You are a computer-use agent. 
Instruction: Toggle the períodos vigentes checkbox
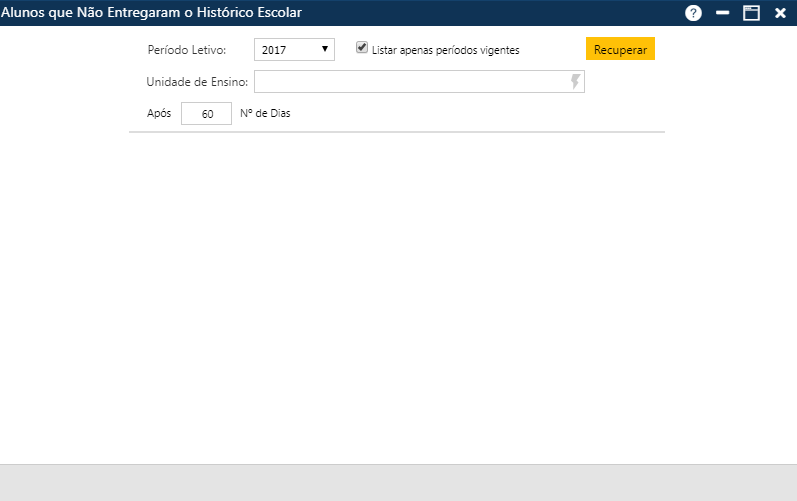click(362, 47)
